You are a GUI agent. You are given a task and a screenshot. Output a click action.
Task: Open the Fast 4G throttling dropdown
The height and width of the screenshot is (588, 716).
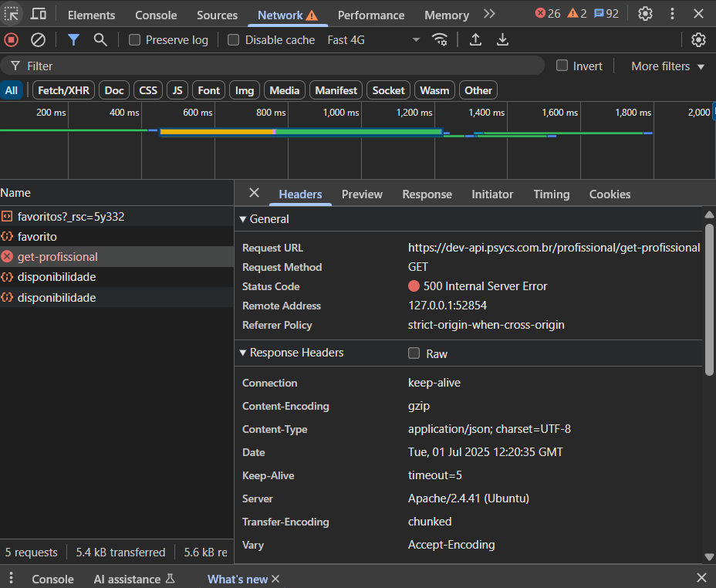[373, 40]
